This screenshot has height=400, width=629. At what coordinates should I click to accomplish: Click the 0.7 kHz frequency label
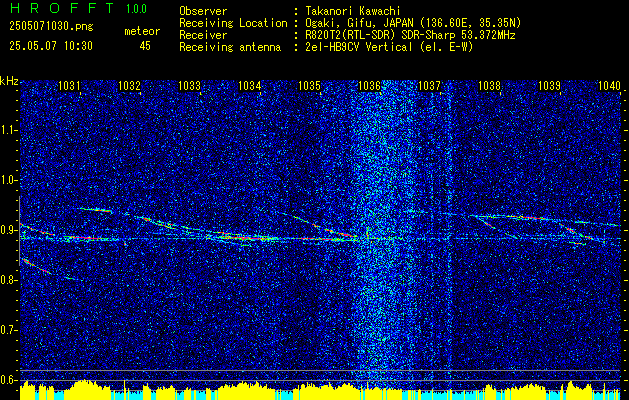pyautogui.click(x=9, y=330)
